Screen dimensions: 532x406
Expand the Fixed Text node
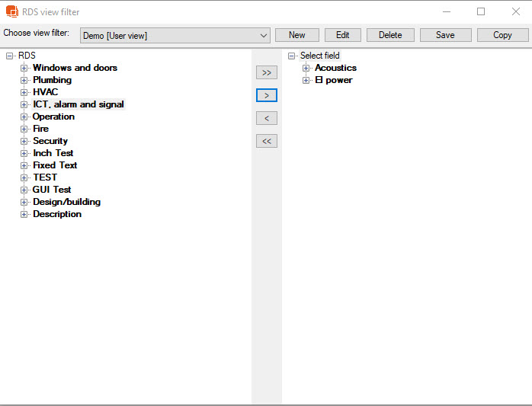(24, 166)
